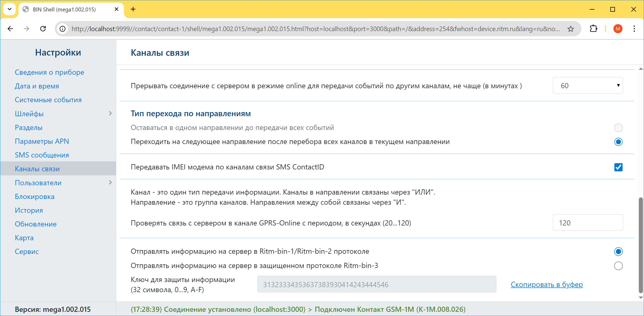
Task: Open the 60 minutes interval dropdown
Action: coord(588,86)
